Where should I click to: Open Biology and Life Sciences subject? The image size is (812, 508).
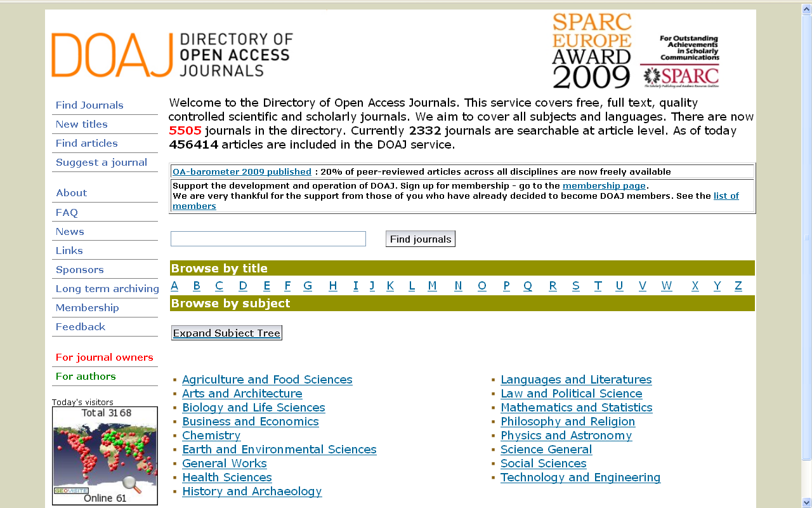click(x=254, y=408)
